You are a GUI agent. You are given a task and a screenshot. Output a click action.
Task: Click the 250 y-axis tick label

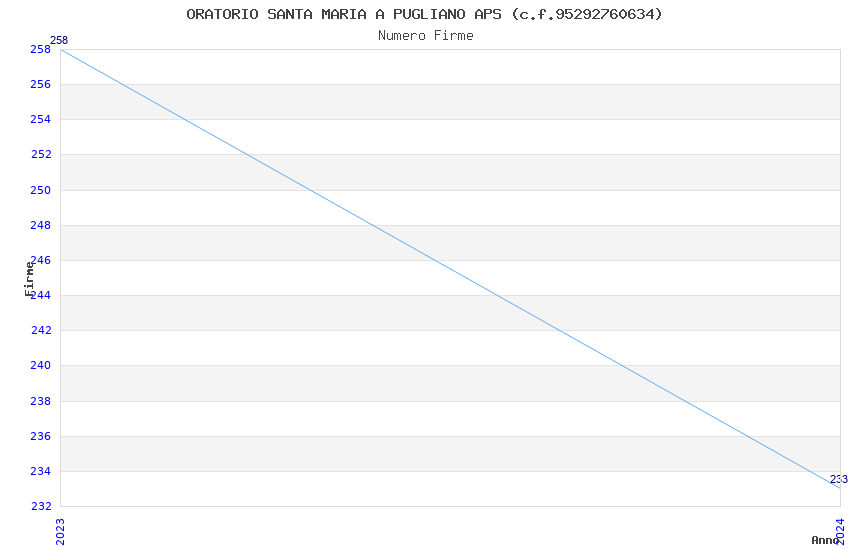(x=41, y=190)
